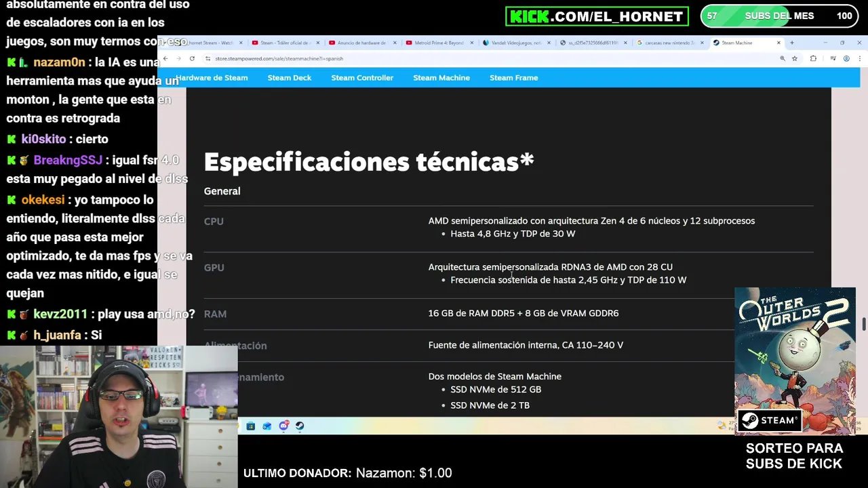Close the carcasas new nintendo tab
The image size is (868, 488).
[702, 43]
